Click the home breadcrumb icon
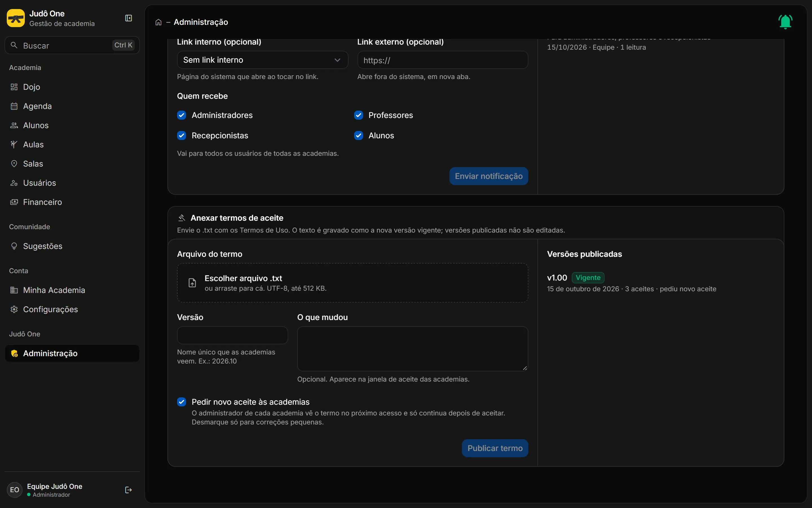 click(x=158, y=22)
